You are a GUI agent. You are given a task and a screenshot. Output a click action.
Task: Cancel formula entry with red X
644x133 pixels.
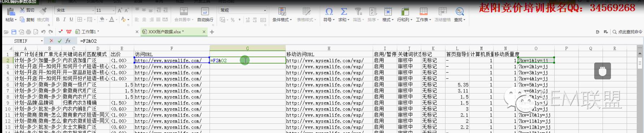[x=51, y=41]
